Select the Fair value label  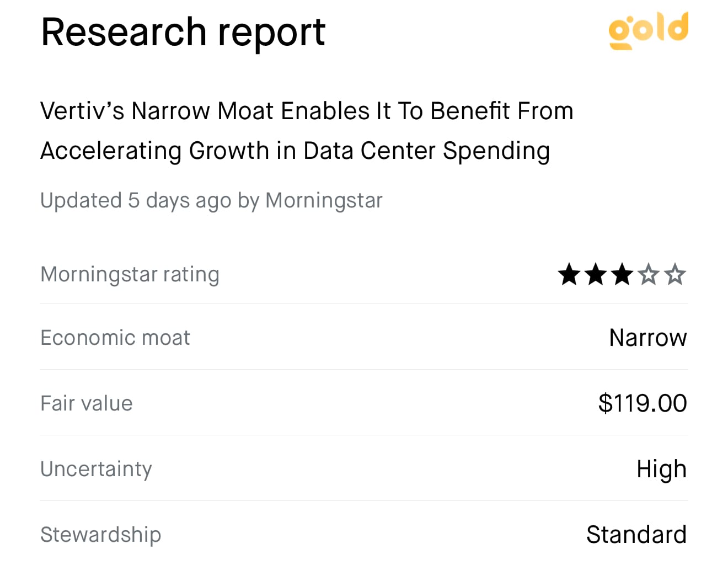tap(87, 403)
